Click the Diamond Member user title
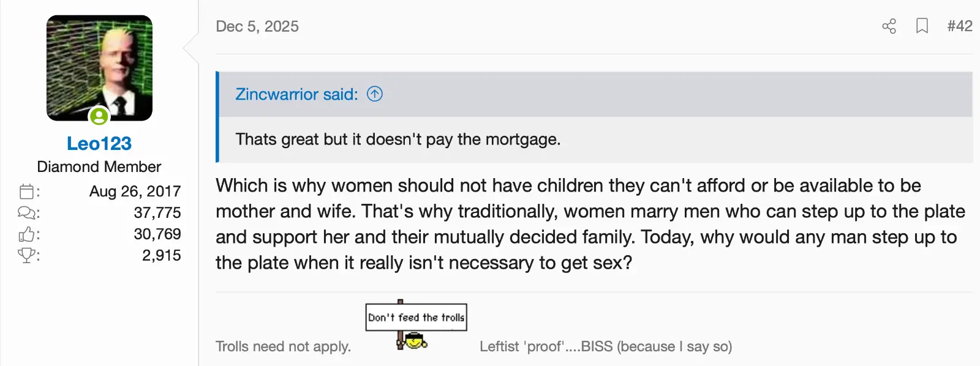Viewport: 980px width, 366px height. (x=99, y=166)
